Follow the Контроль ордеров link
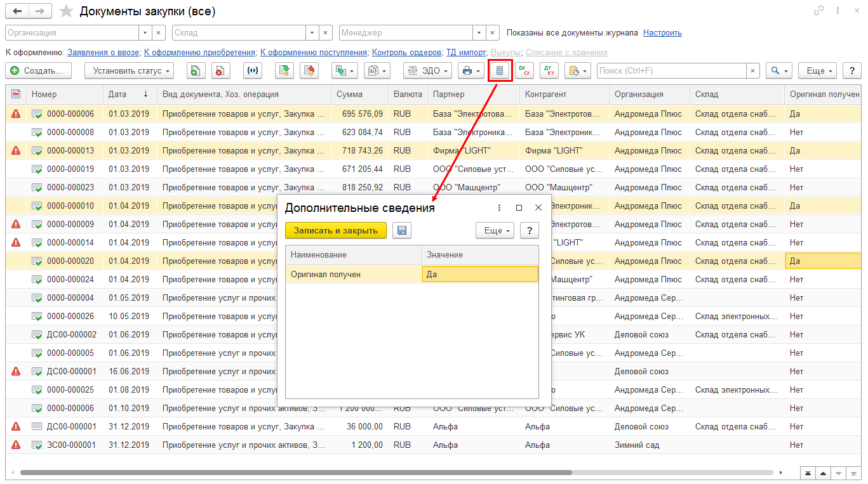868x484 pixels. coord(406,52)
